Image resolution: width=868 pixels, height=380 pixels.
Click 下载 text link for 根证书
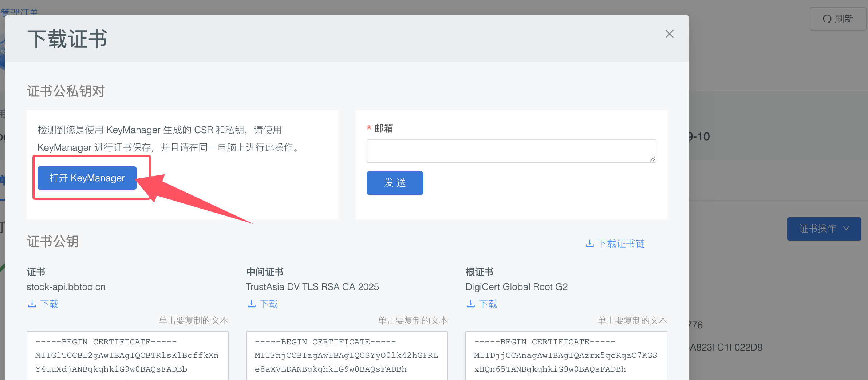pyautogui.click(x=488, y=304)
